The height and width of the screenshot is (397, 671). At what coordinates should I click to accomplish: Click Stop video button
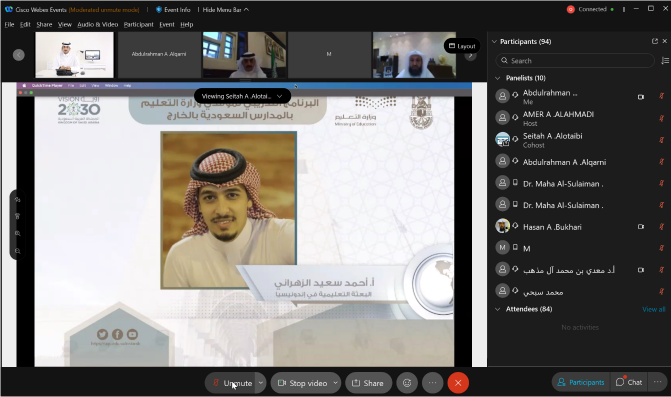[x=302, y=383]
